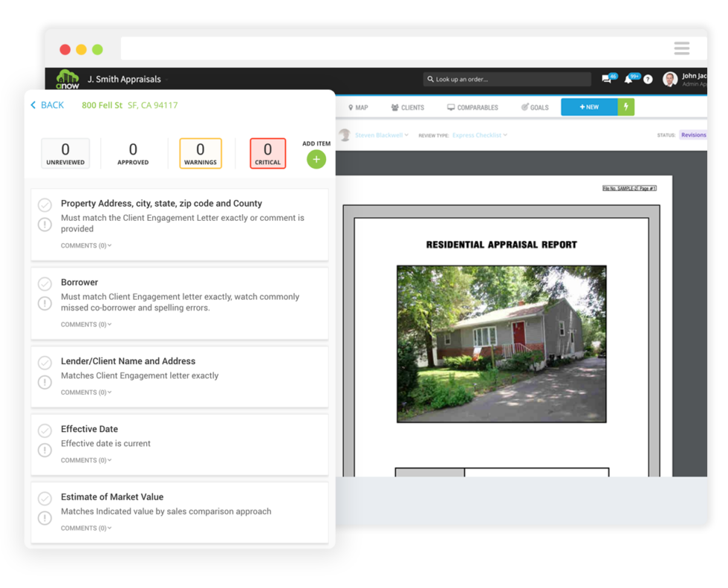Open the Express Checklist review type dropdown

pyautogui.click(x=480, y=135)
